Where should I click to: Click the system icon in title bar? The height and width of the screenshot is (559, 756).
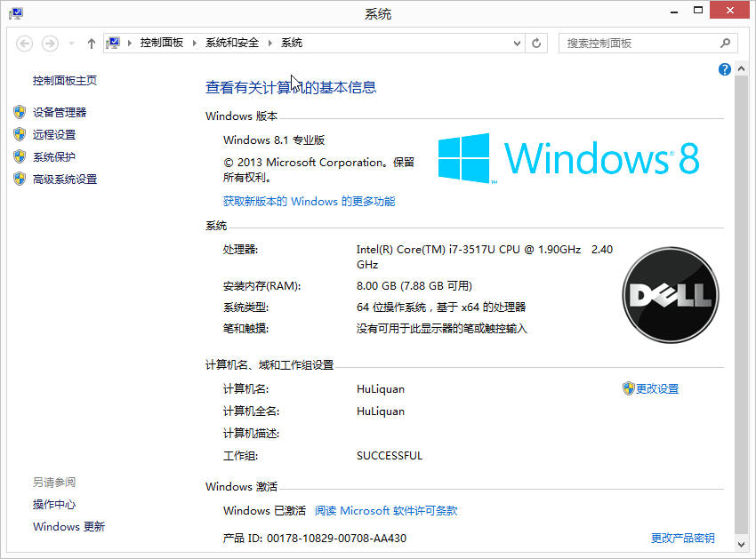[16, 13]
